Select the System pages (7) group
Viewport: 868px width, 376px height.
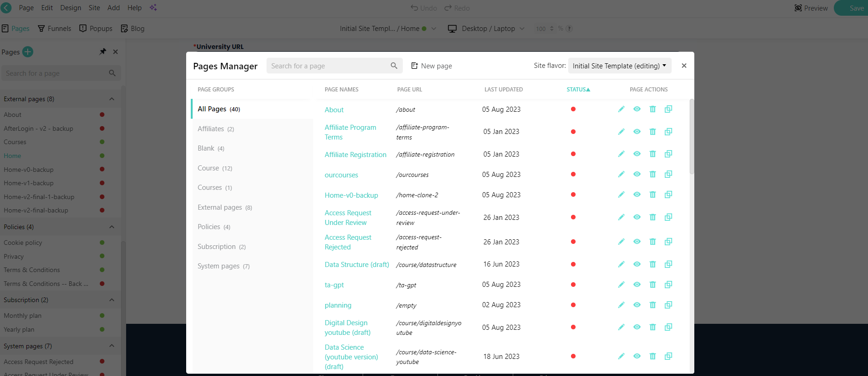[252, 266]
